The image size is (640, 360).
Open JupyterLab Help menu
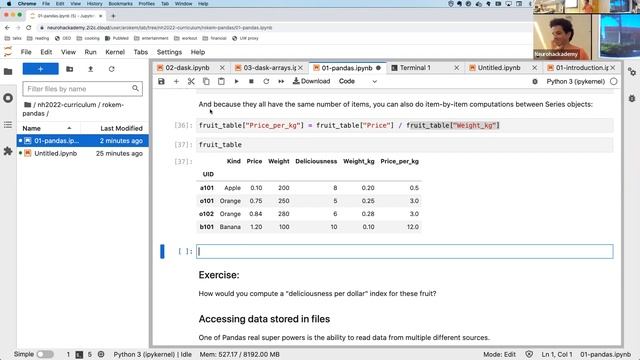click(x=198, y=52)
